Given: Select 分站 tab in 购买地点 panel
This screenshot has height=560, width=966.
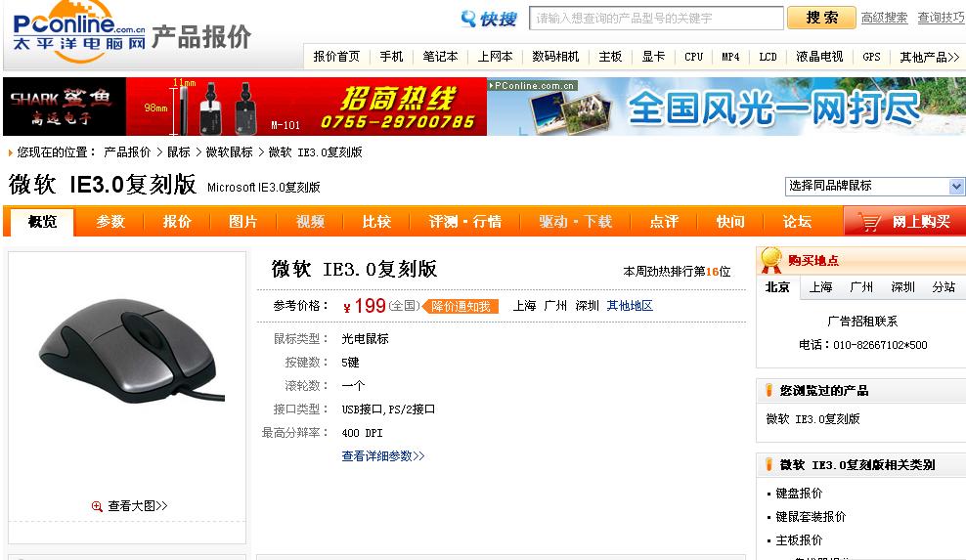Looking at the screenshot, I should (944, 287).
